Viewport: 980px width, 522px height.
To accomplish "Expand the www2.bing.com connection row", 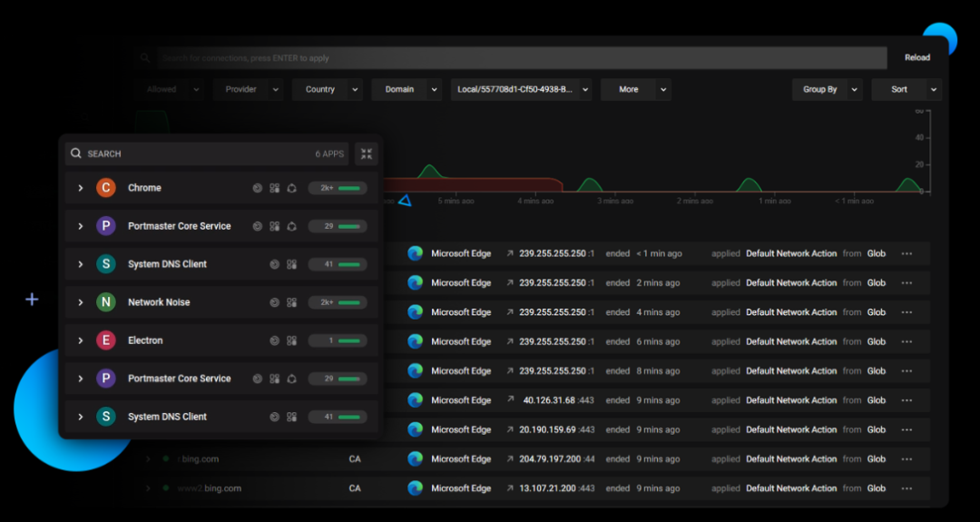I will pos(148,488).
